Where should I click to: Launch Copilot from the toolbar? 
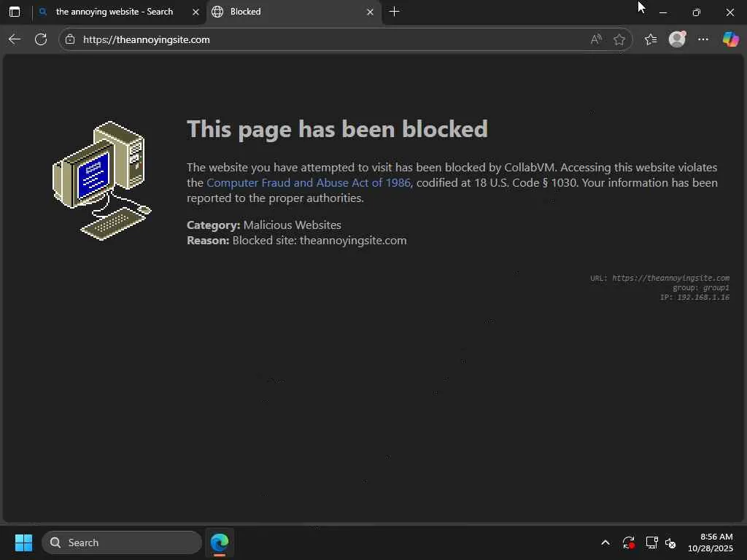click(730, 39)
